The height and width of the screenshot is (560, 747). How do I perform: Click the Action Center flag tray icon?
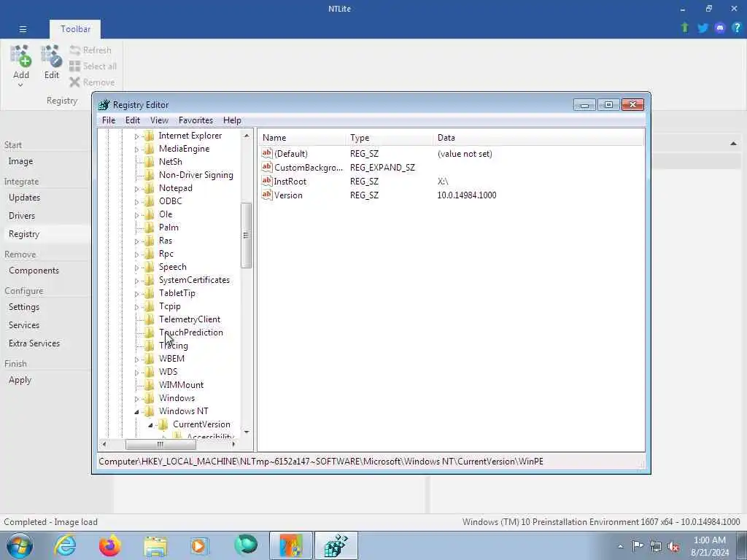[x=638, y=546]
